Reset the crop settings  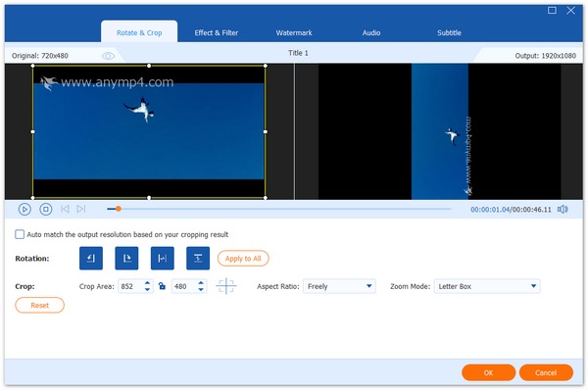[x=40, y=306]
